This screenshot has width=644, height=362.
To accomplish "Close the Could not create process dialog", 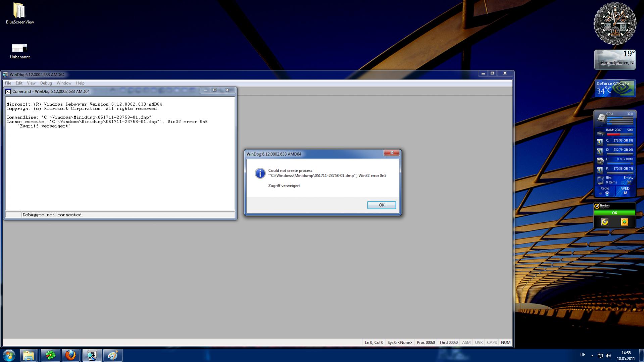I will (x=391, y=153).
